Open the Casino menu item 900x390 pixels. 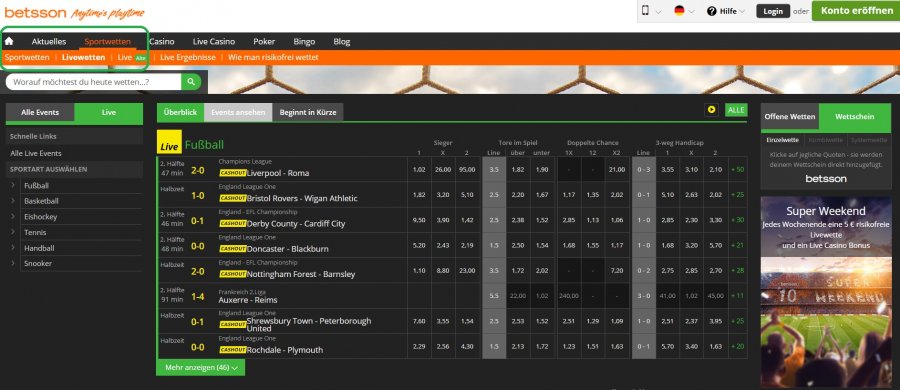pos(162,41)
